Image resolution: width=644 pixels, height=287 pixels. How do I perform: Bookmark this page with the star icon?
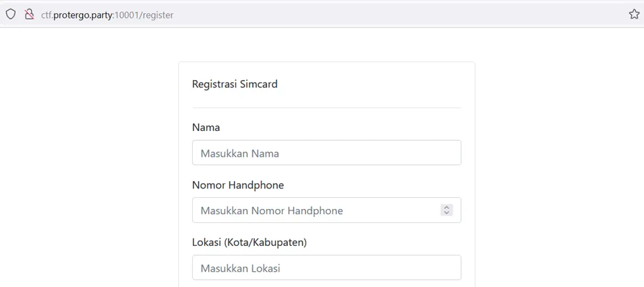coord(634,14)
